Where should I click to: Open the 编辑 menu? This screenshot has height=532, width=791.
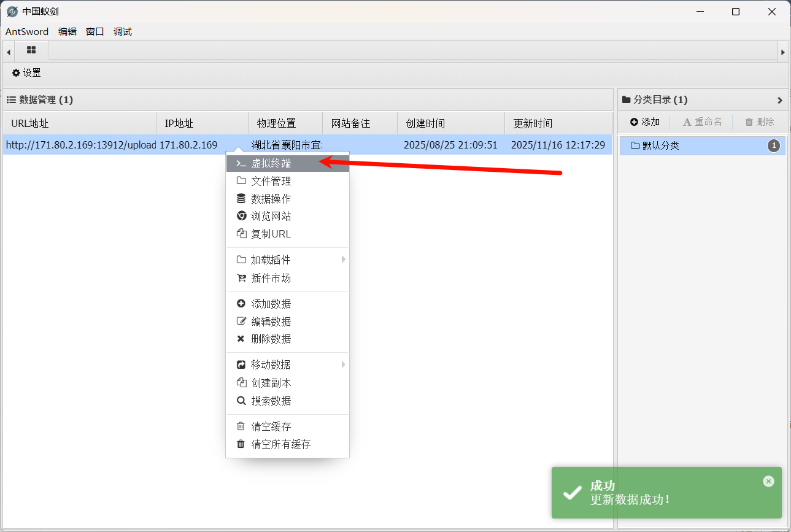click(x=68, y=31)
